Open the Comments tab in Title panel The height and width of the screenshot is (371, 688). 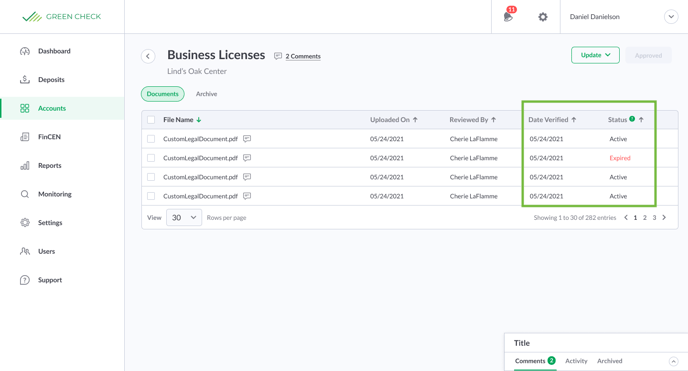pyautogui.click(x=535, y=361)
